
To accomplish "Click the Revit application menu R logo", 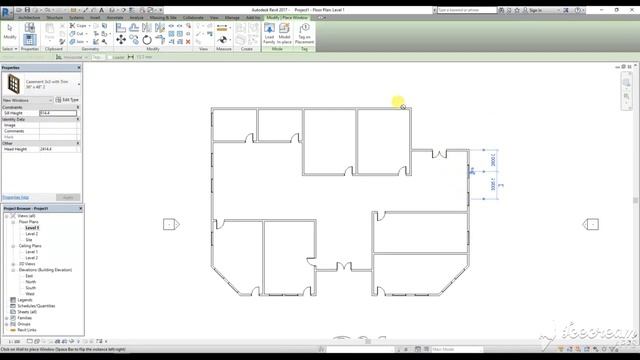I will click(7, 12).
